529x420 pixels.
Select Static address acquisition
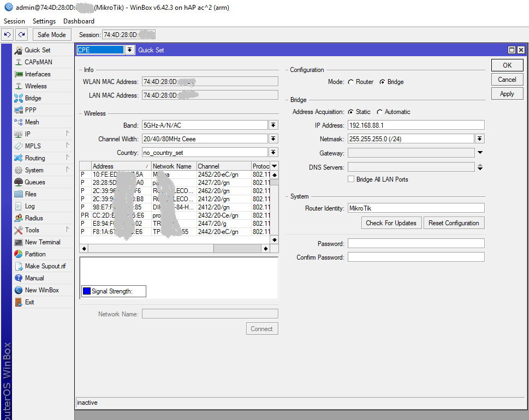coord(351,112)
